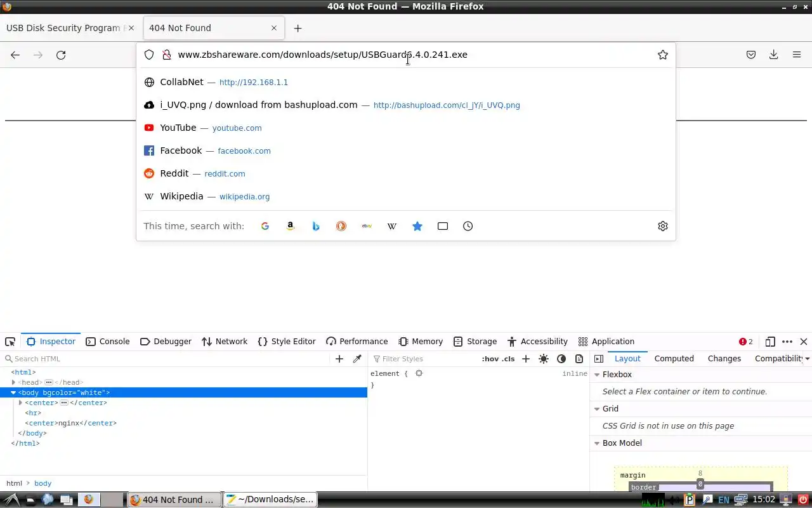This screenshot has height=508, width=812.
Task: Toggle .cls classes panel
Action: pyautogui.click(x=508, y=359)
